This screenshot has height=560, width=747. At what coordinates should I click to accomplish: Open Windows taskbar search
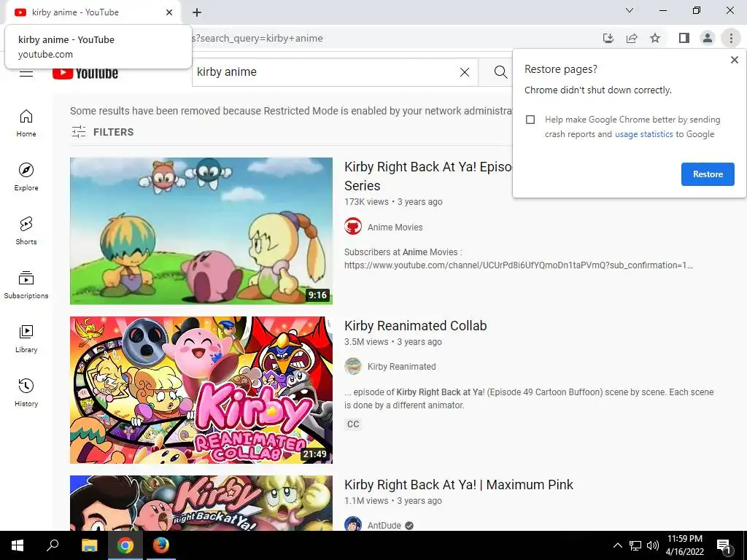click(x=53, y=545)
